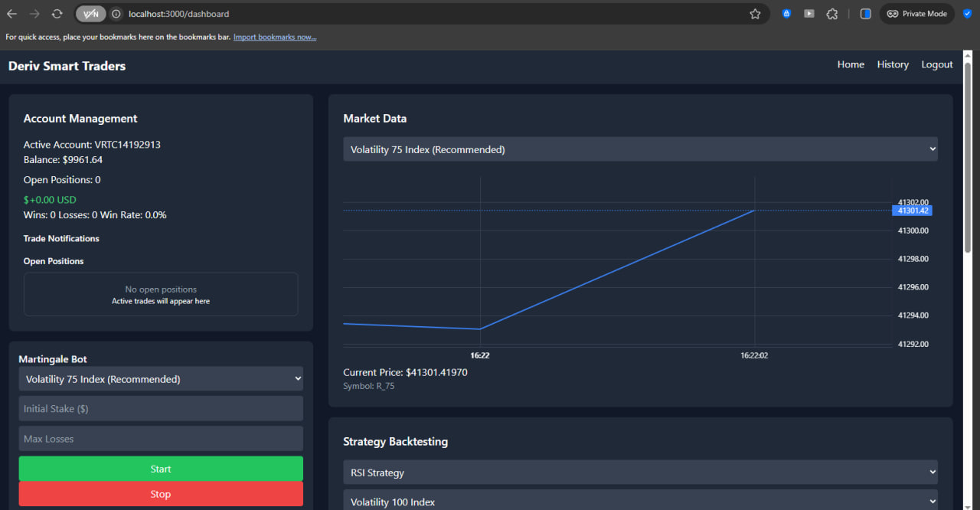Open the VPN badge in the address bar
980x510 pixels.
click(91, 13)
